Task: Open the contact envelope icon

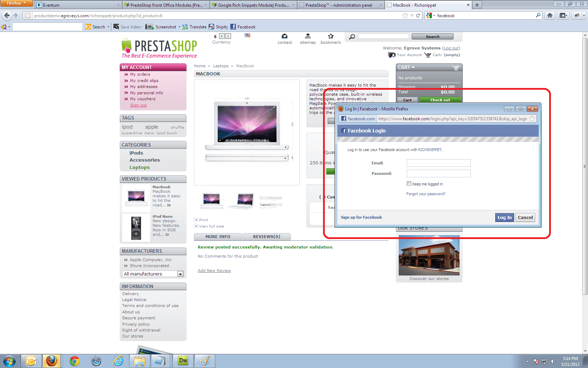Action: (x=285, y=36)
